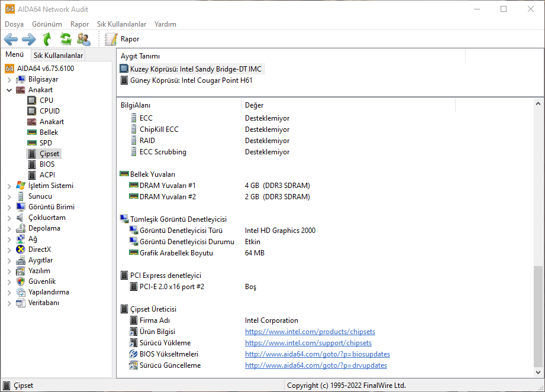Click the DirectX yellow X icon

coord(21,250)
